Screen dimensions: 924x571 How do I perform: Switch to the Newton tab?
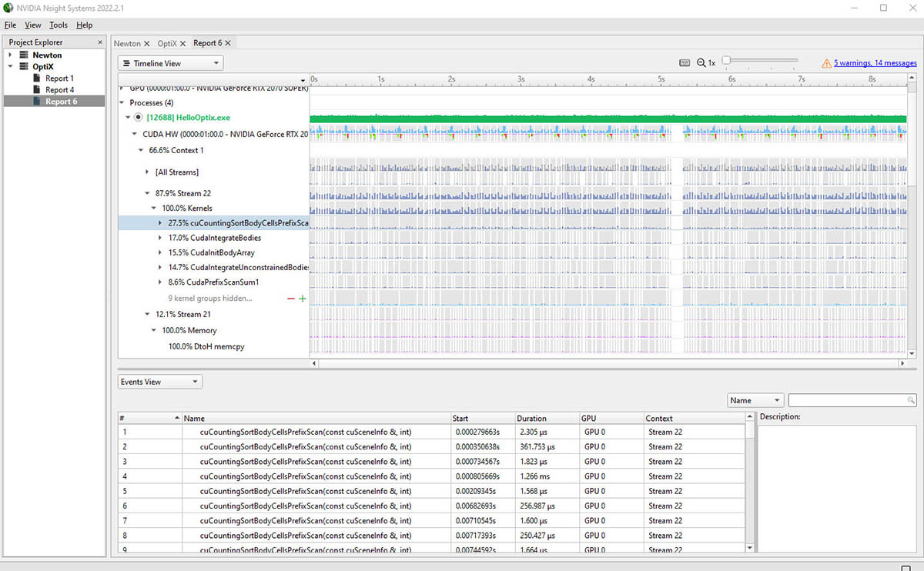pyautogui.click(x=128, y=44)
